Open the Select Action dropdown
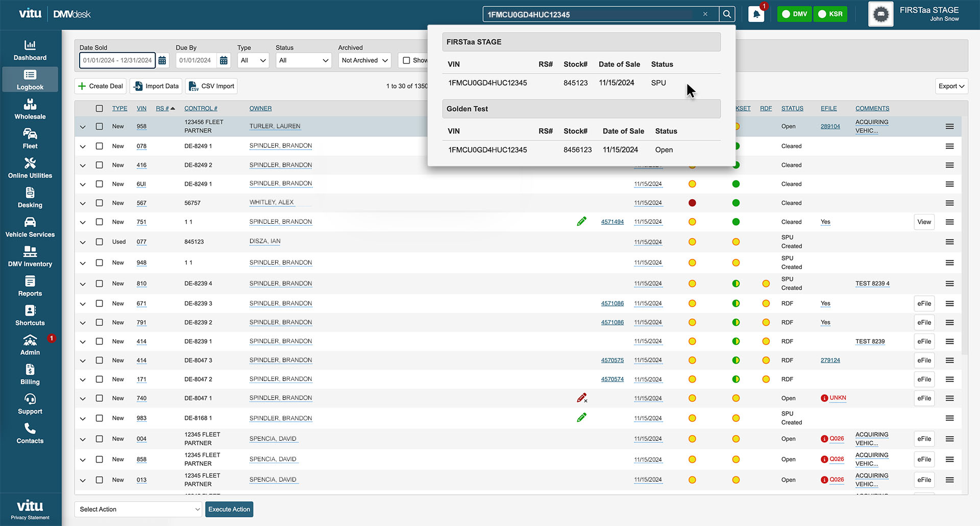This screenshot has width=980, height=526. [138, 509]
